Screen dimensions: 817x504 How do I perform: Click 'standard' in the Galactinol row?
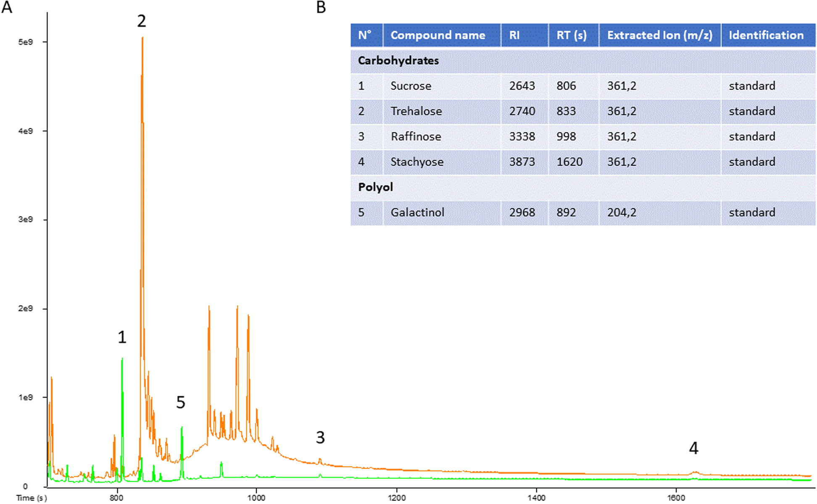pyautogui.click(x=752, y=212)
